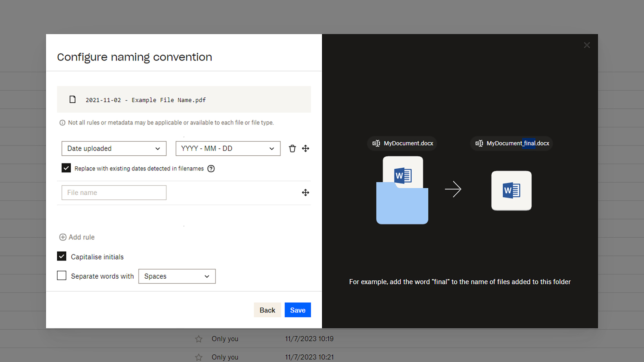Star the file dated 11/7/2023 10:19
Screen dimensions: 644x362
pos(199,339)
